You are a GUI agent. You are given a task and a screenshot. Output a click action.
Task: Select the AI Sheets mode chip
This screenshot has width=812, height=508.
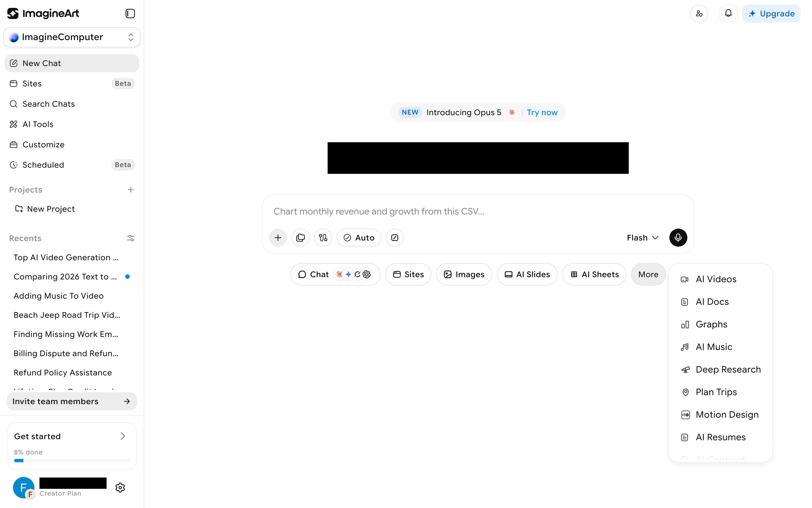[x=594, y=274]
